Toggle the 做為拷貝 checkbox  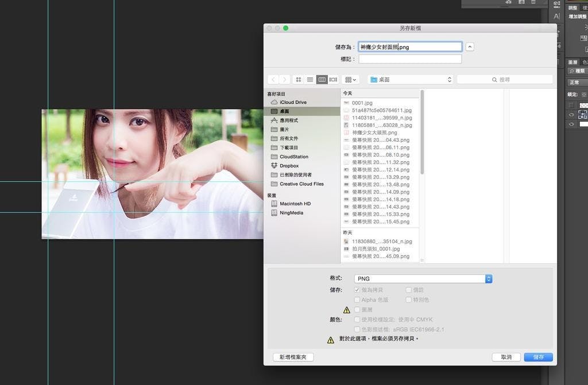[357, 290]
